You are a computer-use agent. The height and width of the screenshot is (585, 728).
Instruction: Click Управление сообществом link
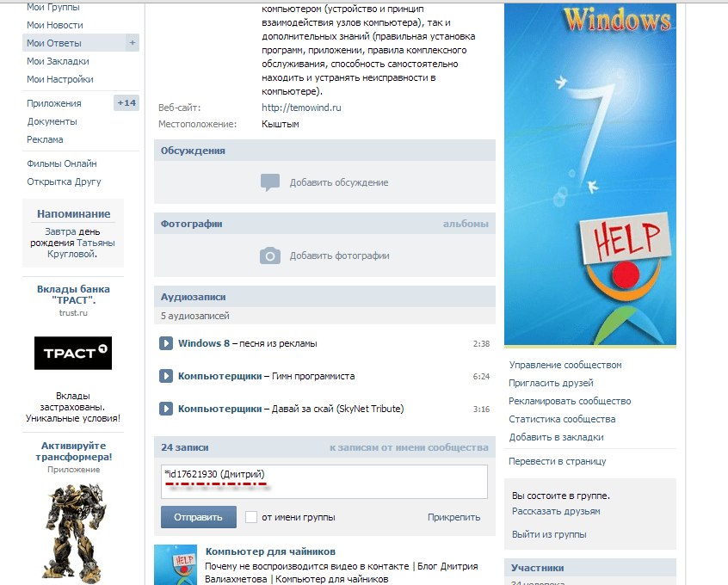pyautogui.click(x=565, y=365)
